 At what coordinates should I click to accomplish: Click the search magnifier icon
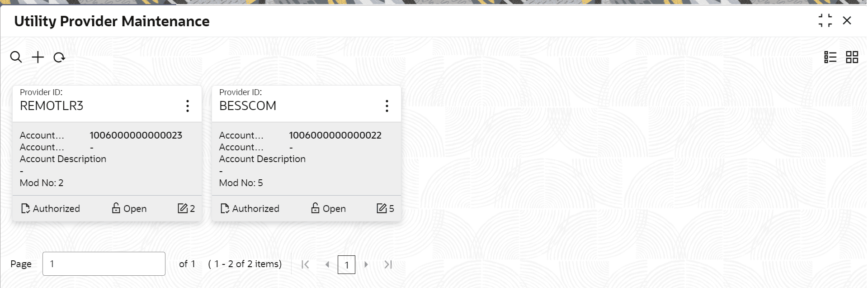point(16,58)
